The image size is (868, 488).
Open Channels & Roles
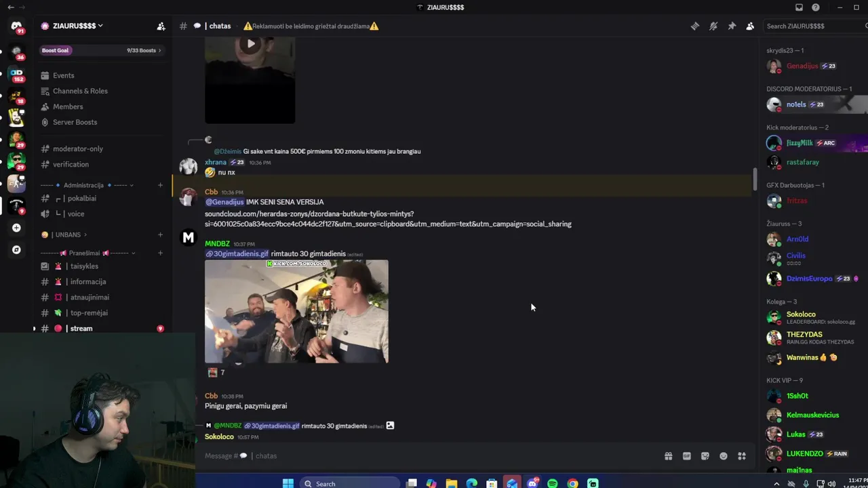click(x=80, y=91)
